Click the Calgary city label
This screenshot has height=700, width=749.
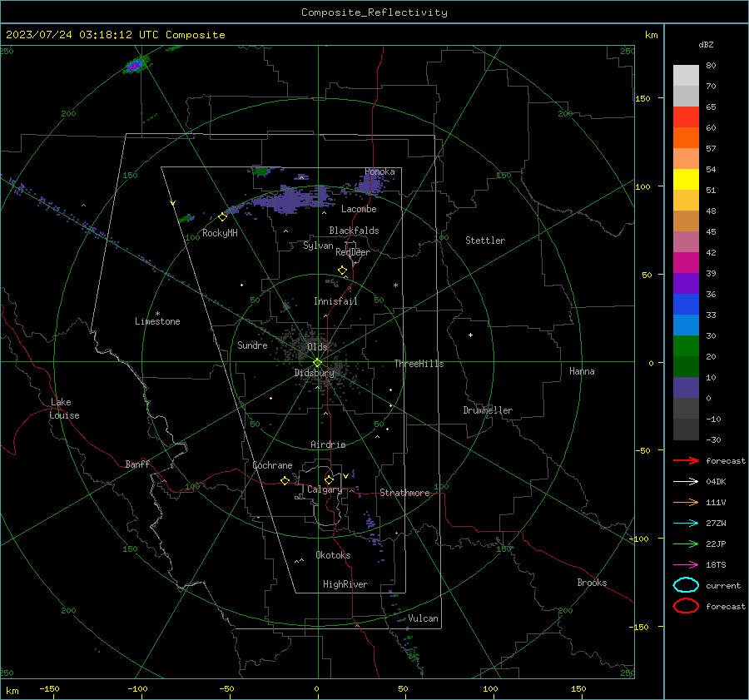(x=325, y=489)
